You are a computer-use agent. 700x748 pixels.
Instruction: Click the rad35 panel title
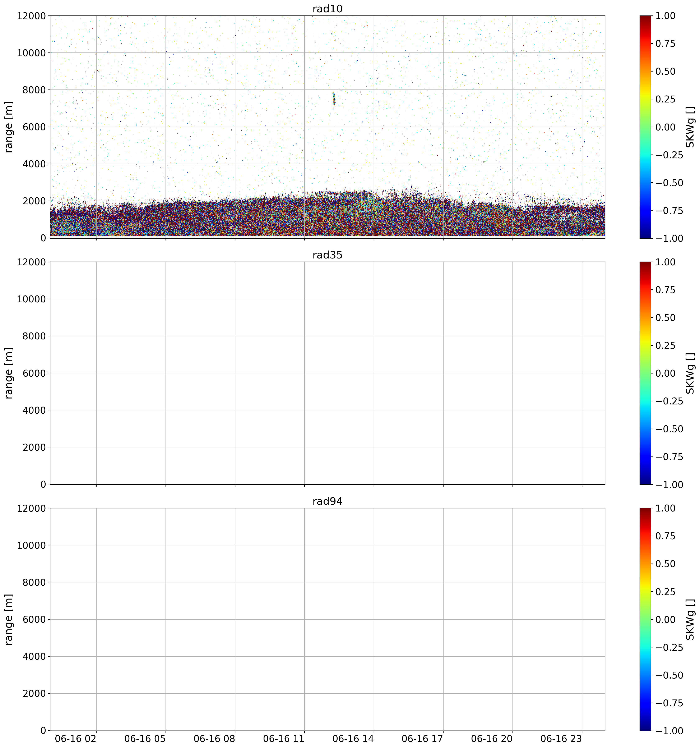pos(327,255)
